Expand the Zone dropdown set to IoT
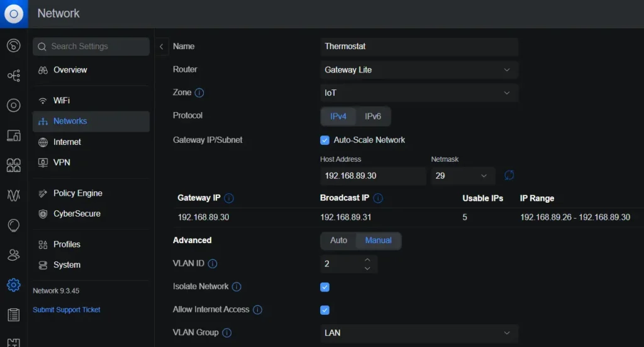 pos(419,93)
